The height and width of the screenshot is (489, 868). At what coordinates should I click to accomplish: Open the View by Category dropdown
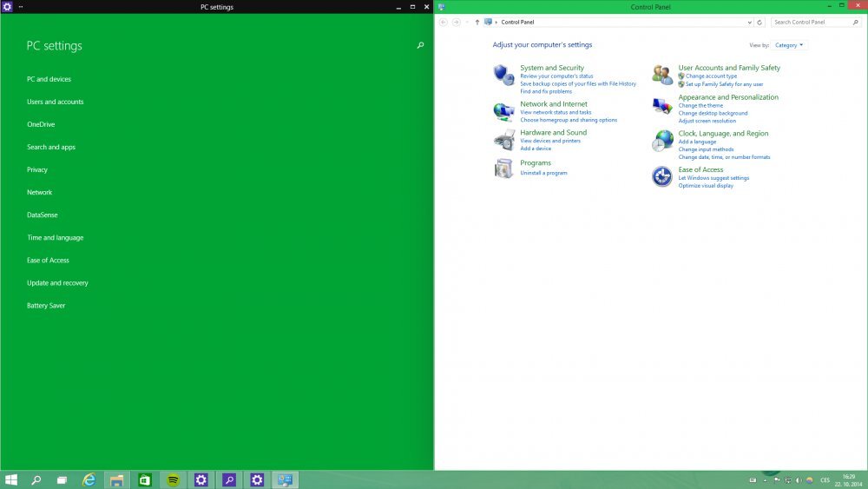coord(789,45)
